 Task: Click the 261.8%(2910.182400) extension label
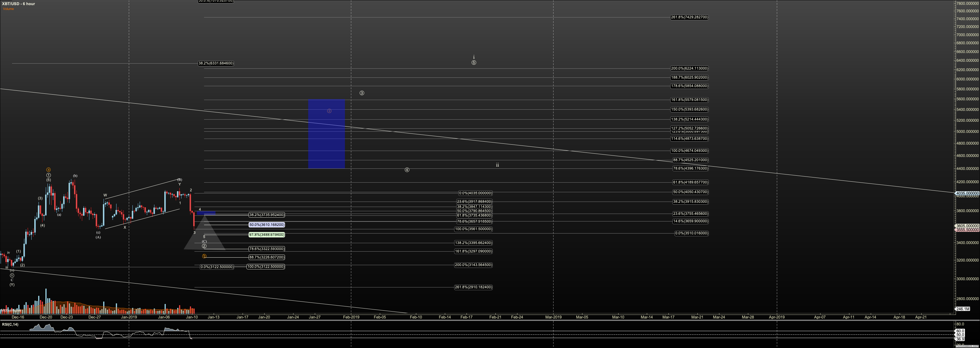click(473, 287)
